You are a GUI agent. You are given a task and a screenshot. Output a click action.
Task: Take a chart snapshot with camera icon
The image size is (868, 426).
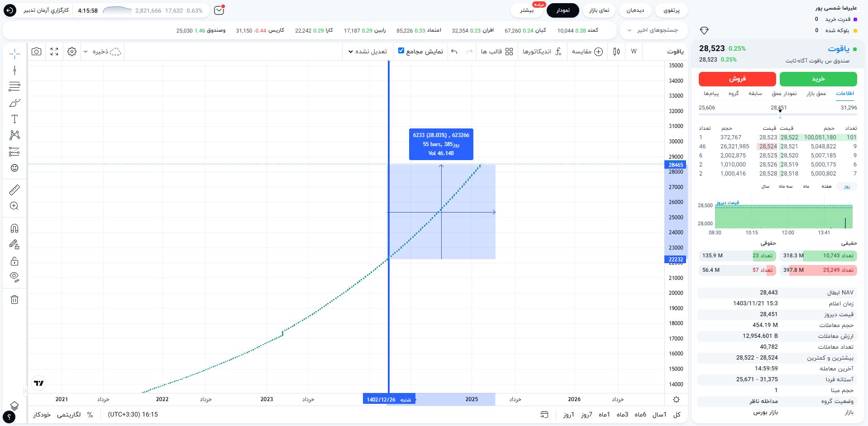click(x=37, y=52)
